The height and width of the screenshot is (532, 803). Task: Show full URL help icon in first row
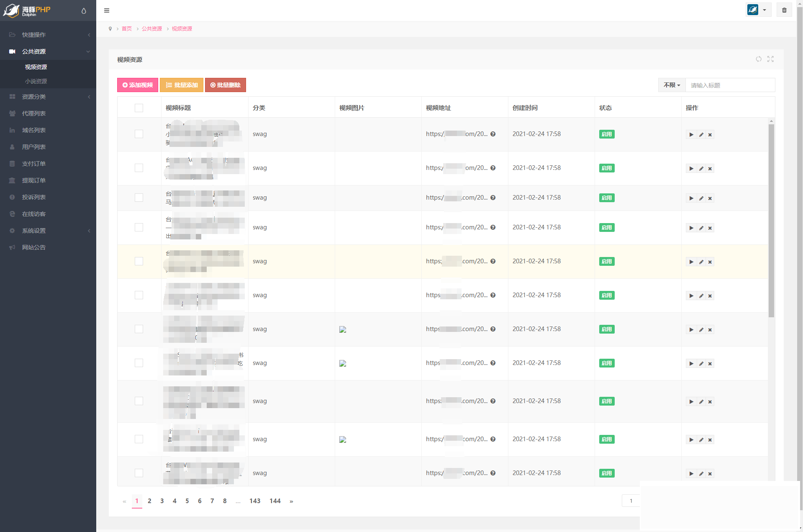(493, 134)
